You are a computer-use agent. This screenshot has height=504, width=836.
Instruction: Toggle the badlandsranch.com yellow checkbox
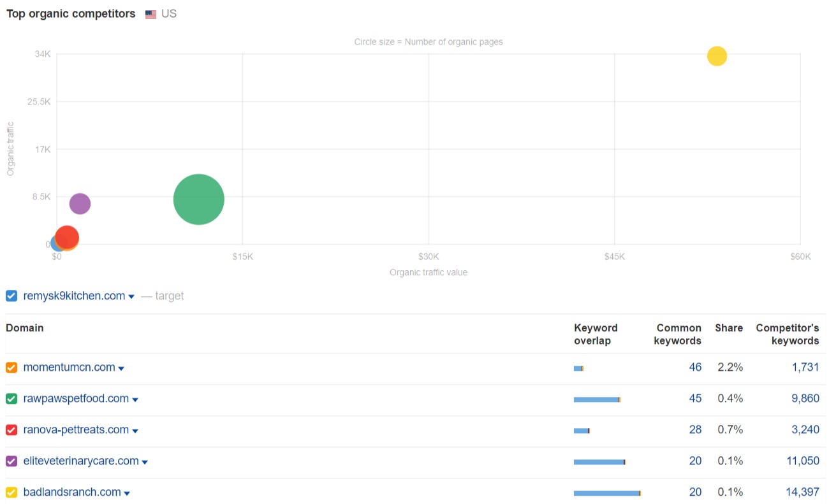pos(11,493)
